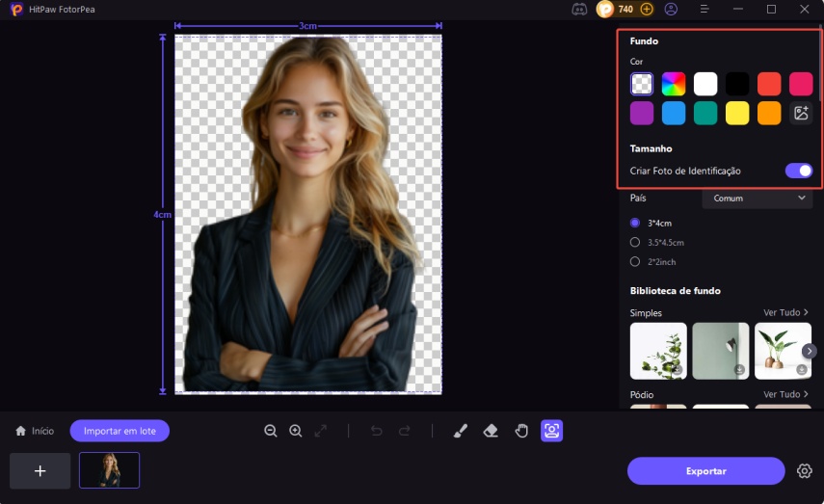Open Ver Tudo for Simples backgrounds
Screen dimensions: 824x504
click(785, 312)
